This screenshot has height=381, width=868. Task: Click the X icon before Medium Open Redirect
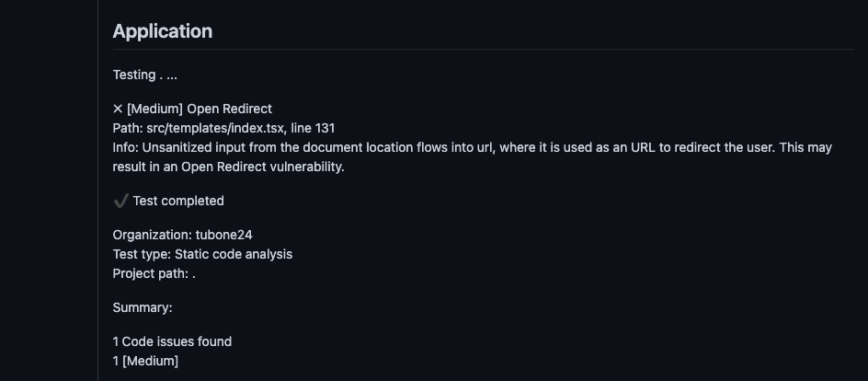(x=118, y=110)
